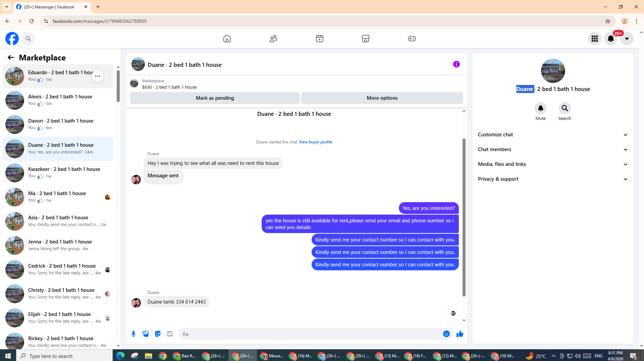Click Duane's avatar beside phone number message
The image size is (644, 361).
click(136, 303)
